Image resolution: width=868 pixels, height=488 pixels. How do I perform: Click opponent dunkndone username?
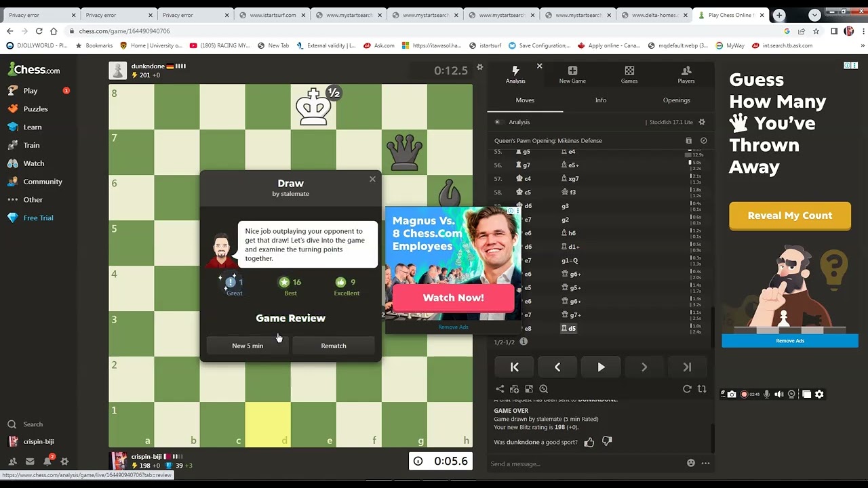click(148, 66)
